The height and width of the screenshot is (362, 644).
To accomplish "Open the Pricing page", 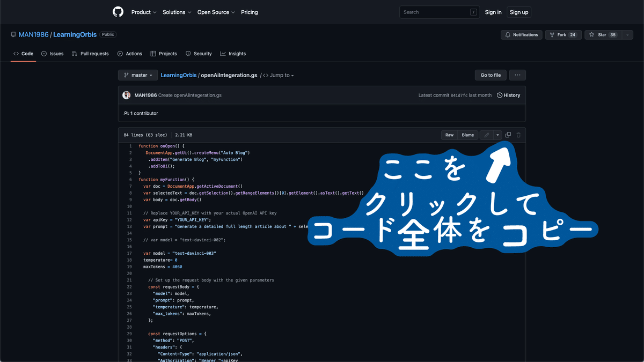I will 249,12.
